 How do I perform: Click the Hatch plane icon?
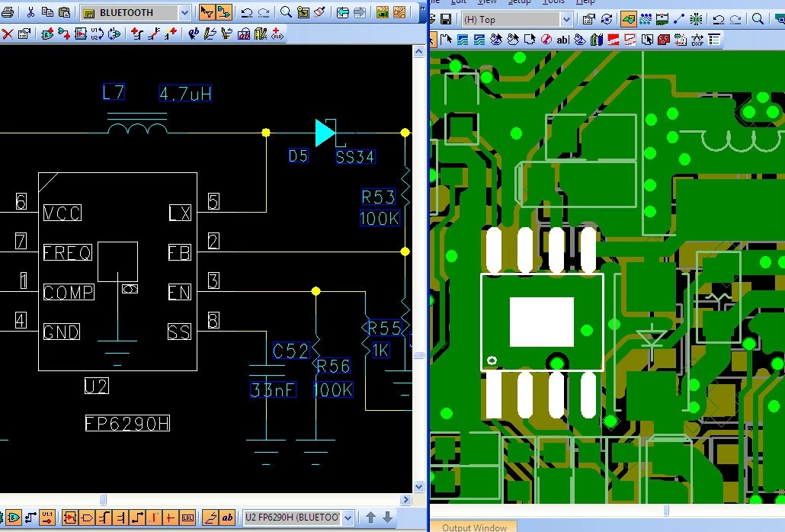(x=630, y=40)
